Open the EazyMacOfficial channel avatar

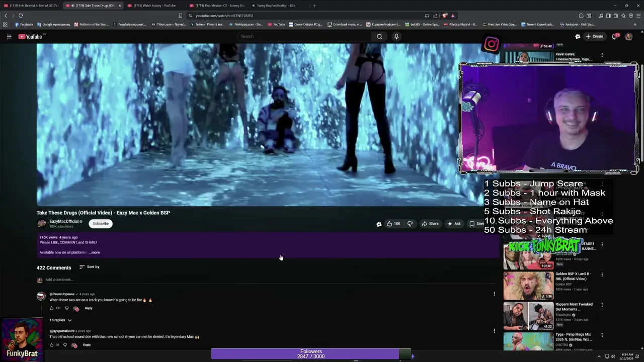[x=42, y=223]
